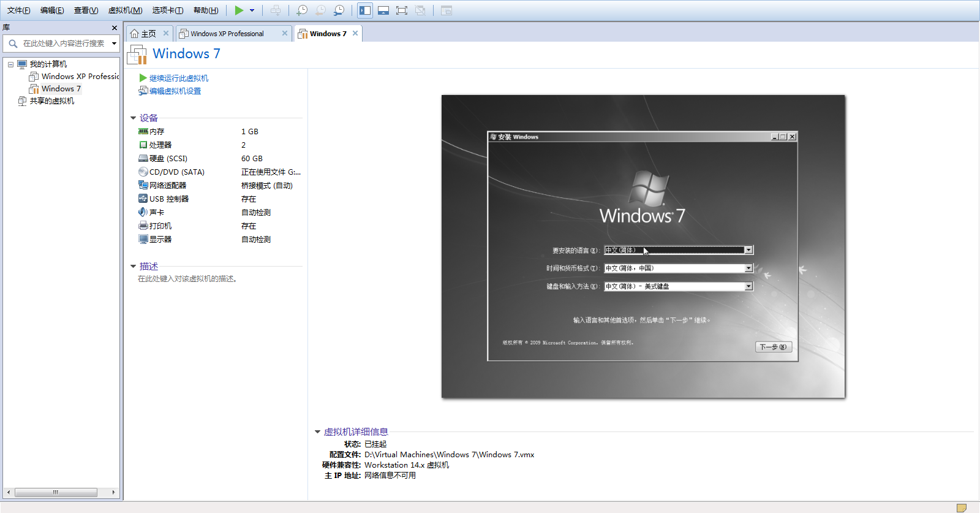This screenshot has height=513, width=980.
Task: Open the power options dropdown arrow
Action: (252, 10)
